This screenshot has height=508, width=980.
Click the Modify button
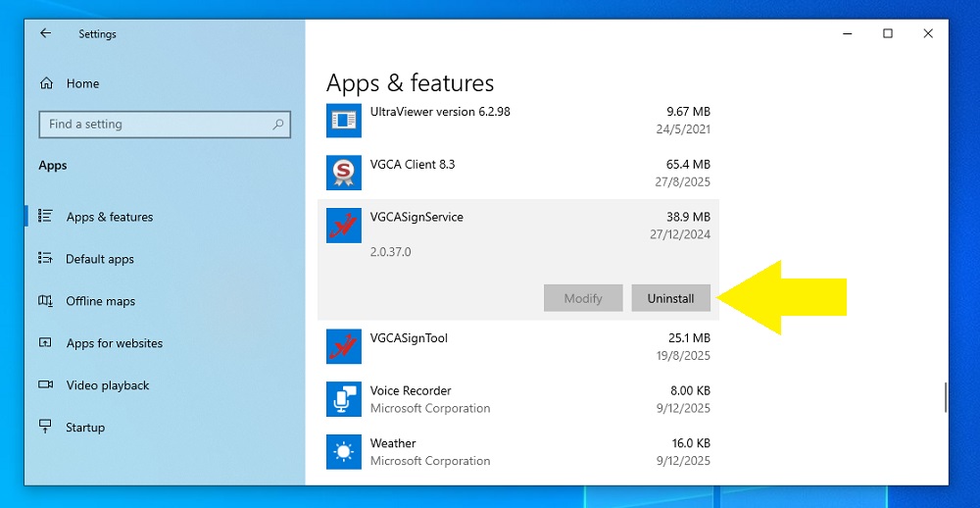(x=583, y=298)
